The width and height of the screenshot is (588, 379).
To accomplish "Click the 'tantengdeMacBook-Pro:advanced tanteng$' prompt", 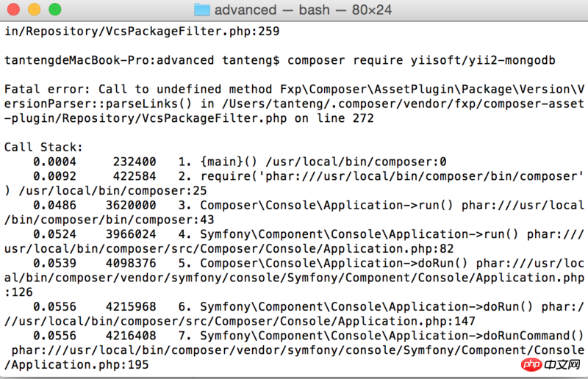I will 141,59.
